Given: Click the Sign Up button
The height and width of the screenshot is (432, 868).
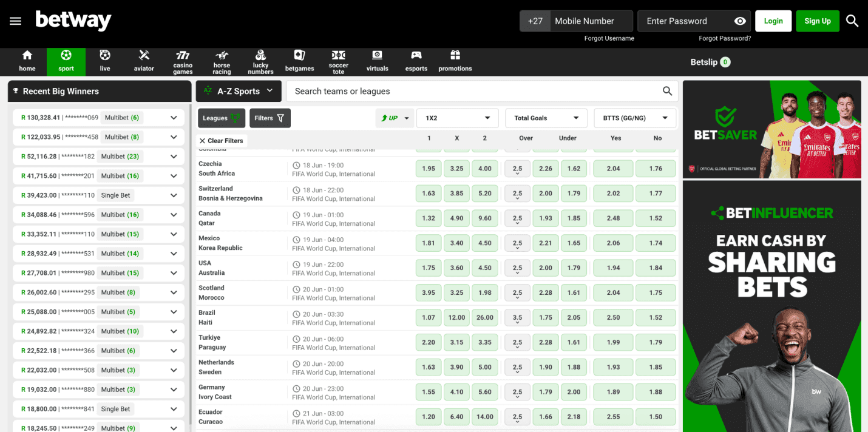Looking at the screenshot, I should tap(818, 21).
